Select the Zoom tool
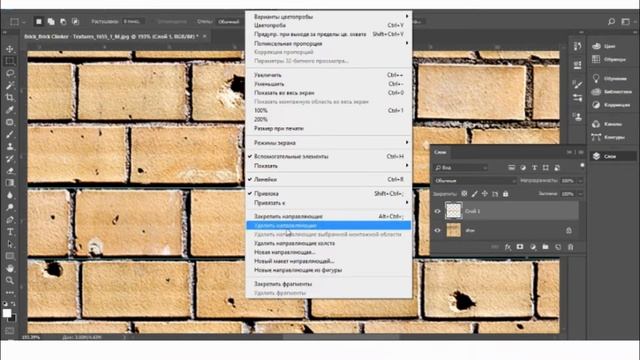 (10, 280)
